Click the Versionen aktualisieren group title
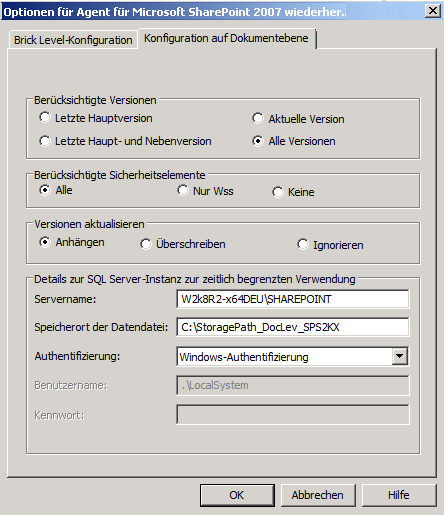Viewport: 444px width, 515px height. pyautogui.click(x=89, y=224)
